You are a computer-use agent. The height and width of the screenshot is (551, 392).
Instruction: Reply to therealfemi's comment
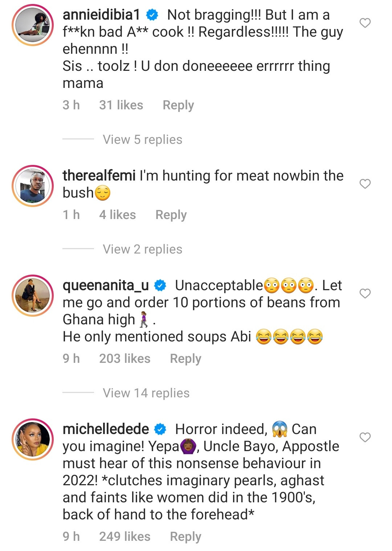pos(171,215)
